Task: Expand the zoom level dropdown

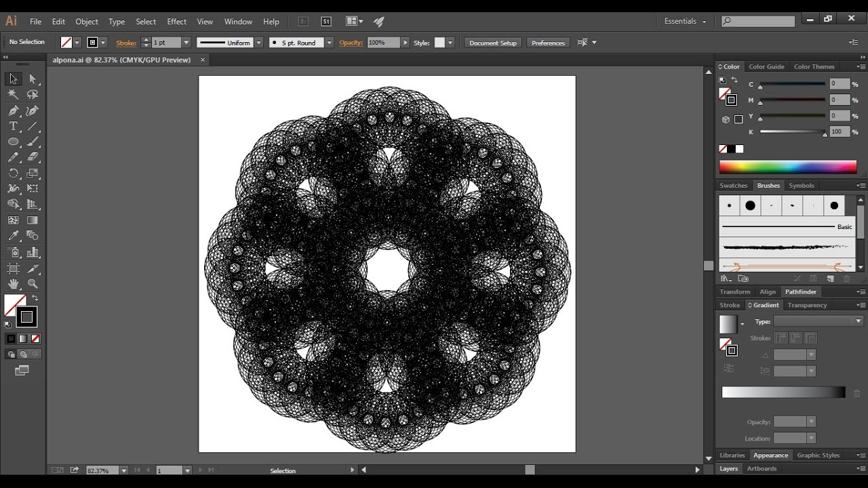Action: 123,470
